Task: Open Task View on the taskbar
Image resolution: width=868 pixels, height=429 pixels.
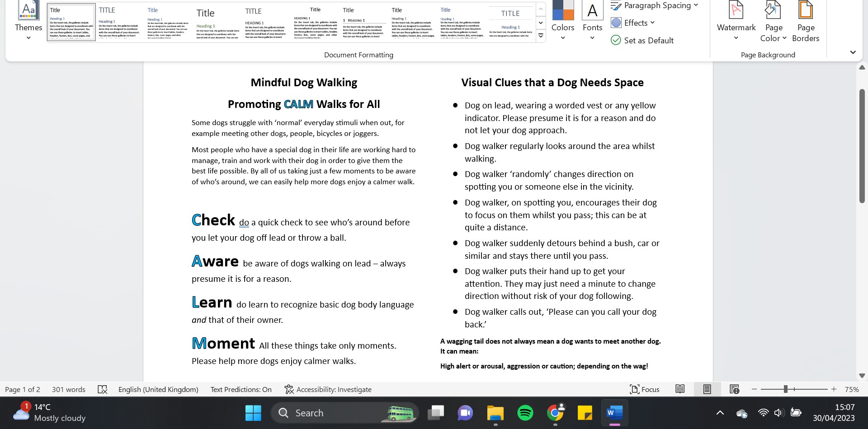Action: (436, 413)
